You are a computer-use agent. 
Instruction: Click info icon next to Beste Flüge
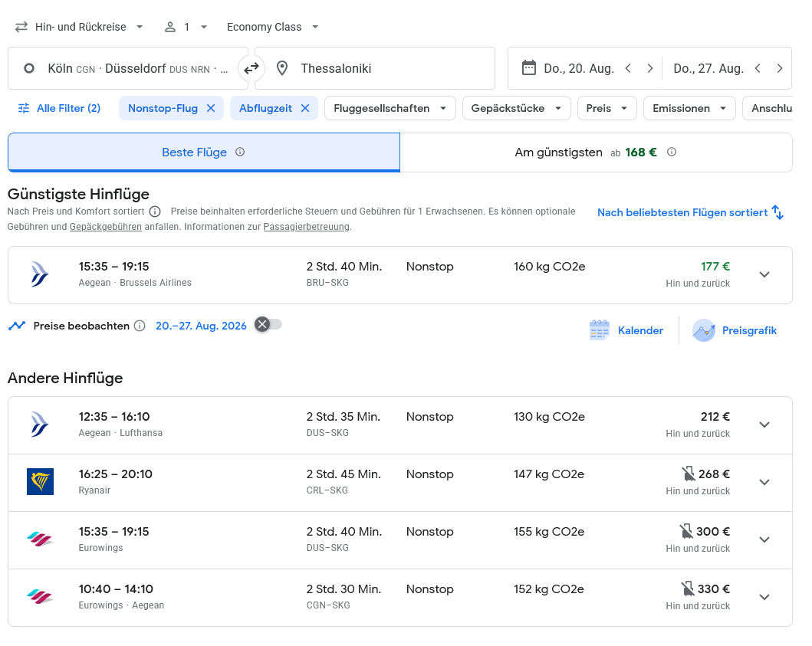click(240, 152)
